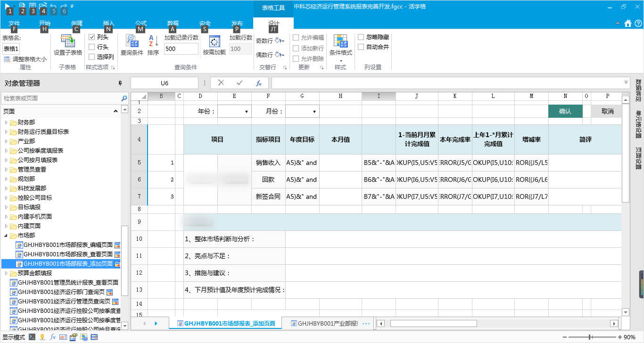Click the 偶数行 fill bucket icon

pos(278,55)
